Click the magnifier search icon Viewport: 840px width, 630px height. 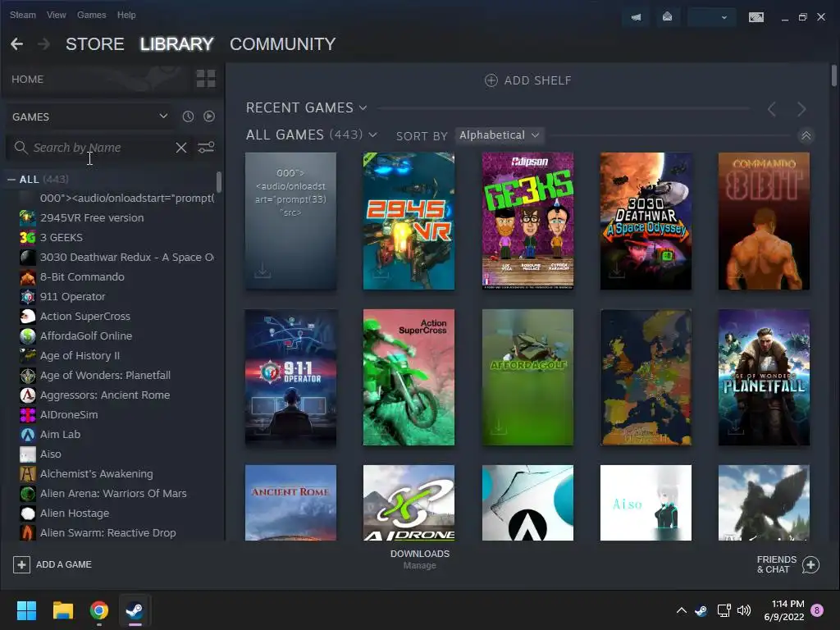pyautogui.click(x=21, y=148)
